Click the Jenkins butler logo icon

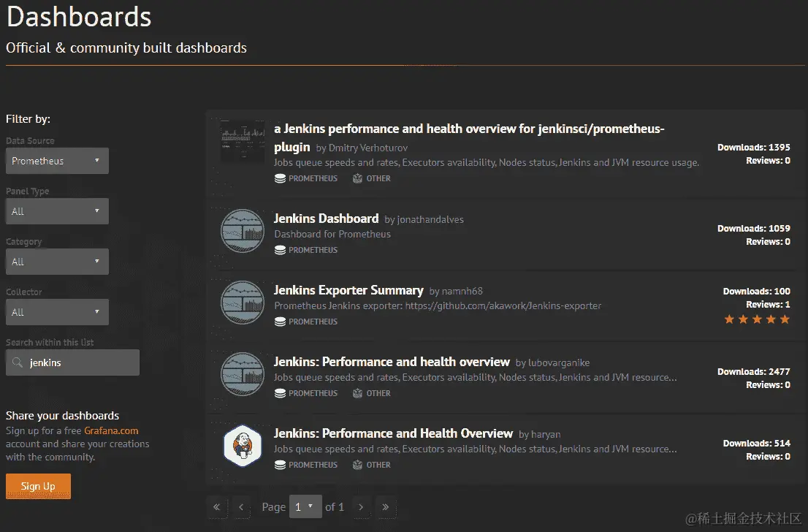click(x=243, y=445)
